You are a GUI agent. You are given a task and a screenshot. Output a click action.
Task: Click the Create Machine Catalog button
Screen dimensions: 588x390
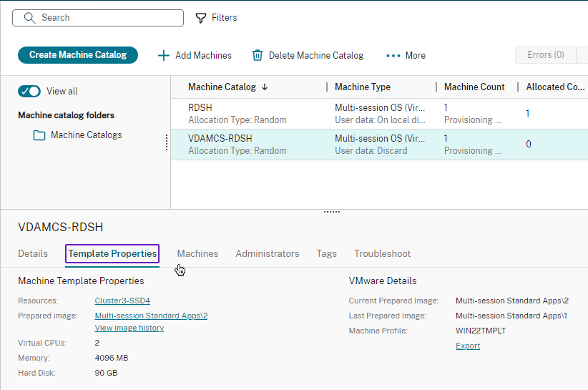click(78, 55)
